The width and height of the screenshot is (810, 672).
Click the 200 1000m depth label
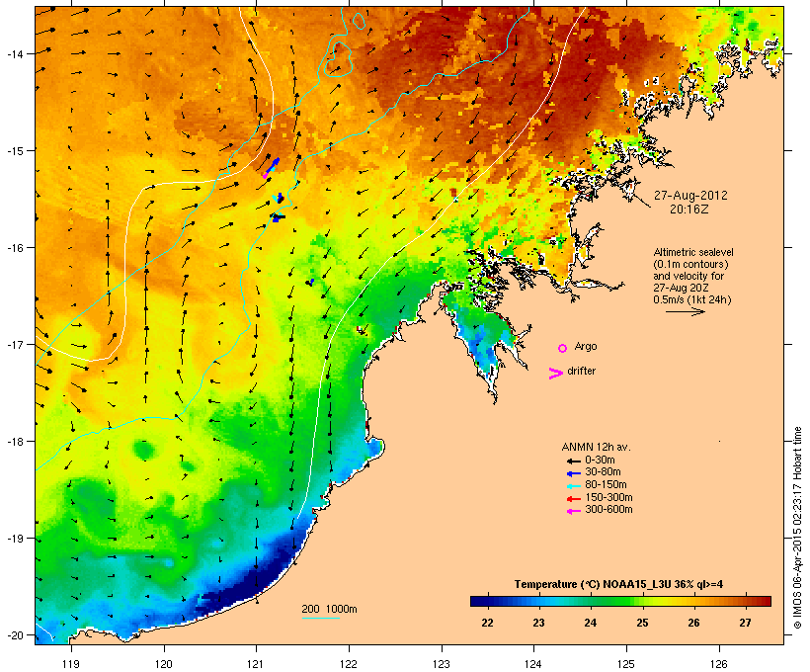pos(329,609)
